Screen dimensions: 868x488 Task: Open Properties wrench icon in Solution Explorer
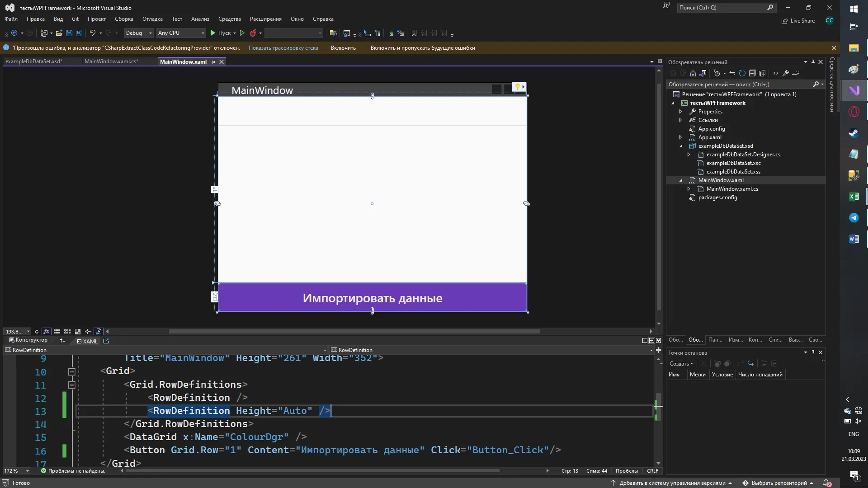(x=786, y=73)
